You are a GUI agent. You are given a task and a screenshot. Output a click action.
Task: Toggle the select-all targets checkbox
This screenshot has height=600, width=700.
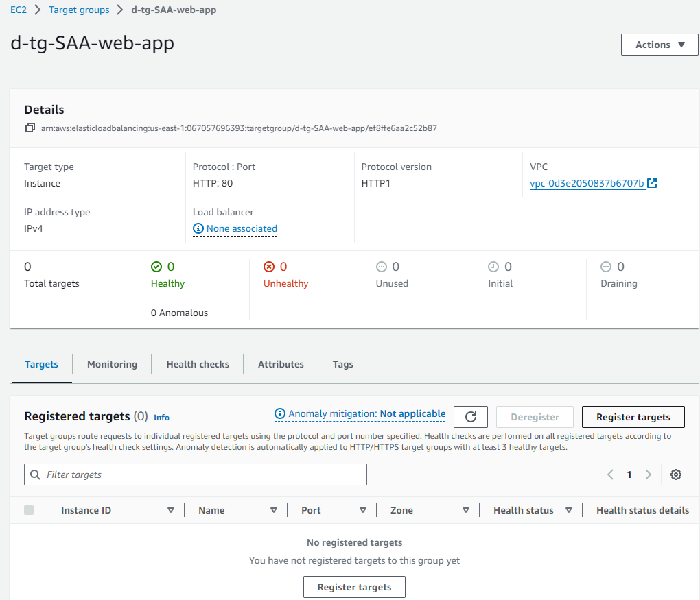(29, 510)
